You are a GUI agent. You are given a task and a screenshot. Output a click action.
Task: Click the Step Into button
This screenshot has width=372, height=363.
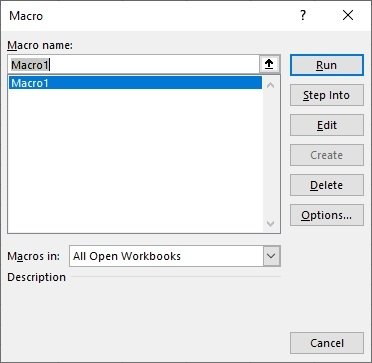(327, 95)
